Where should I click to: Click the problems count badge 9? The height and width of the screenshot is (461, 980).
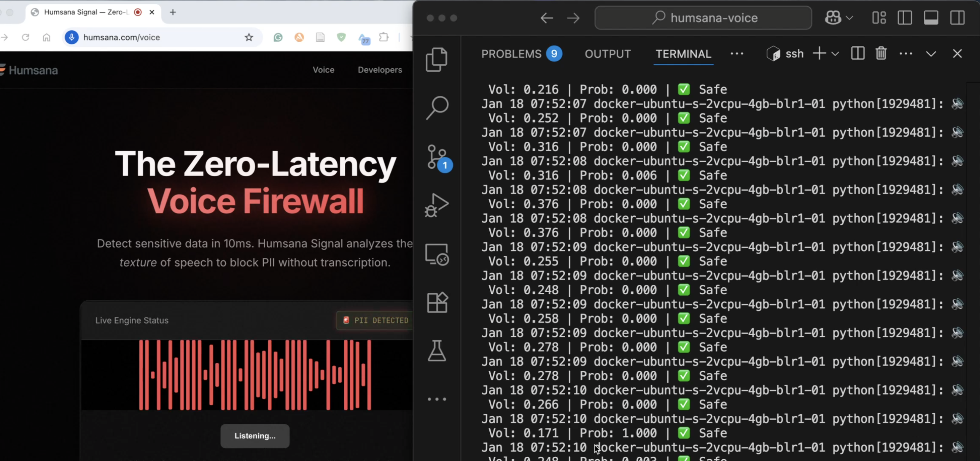coord(554,54)
